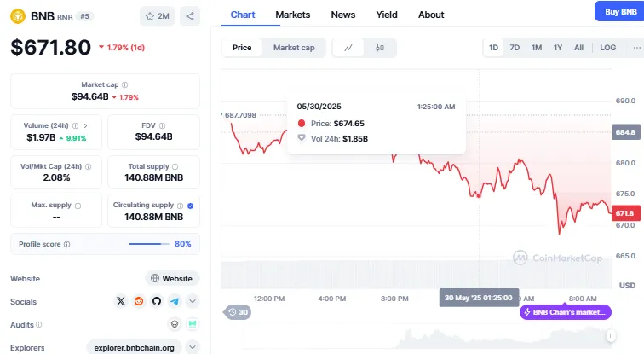Open the GitHub repository icon

point(157,301)
